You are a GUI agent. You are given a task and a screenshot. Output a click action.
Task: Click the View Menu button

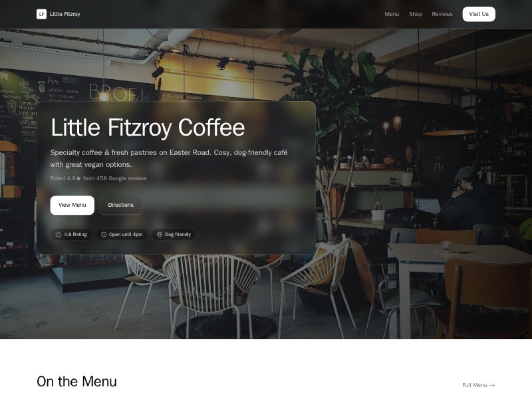(72, 205)
